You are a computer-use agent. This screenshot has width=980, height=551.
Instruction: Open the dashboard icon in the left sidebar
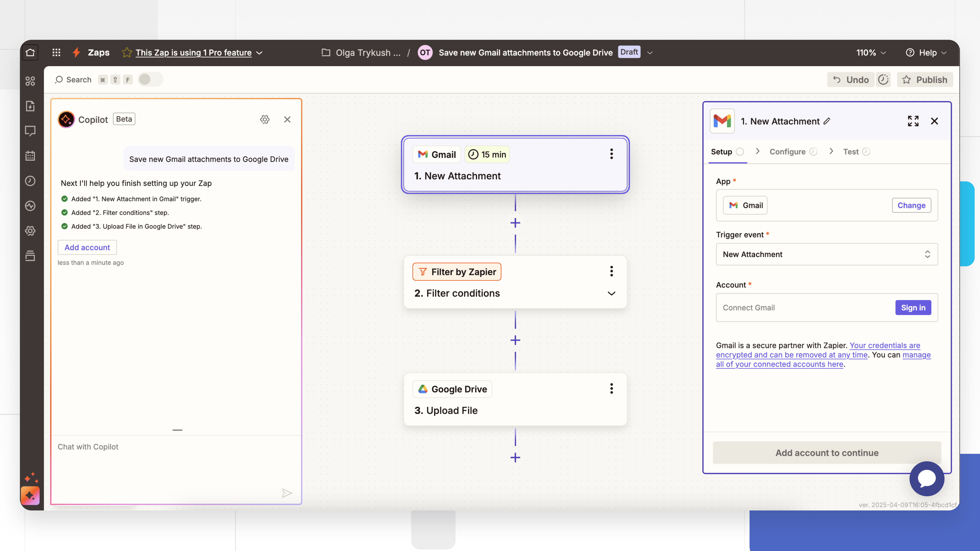pyautogui.click(x=30, y=81)
